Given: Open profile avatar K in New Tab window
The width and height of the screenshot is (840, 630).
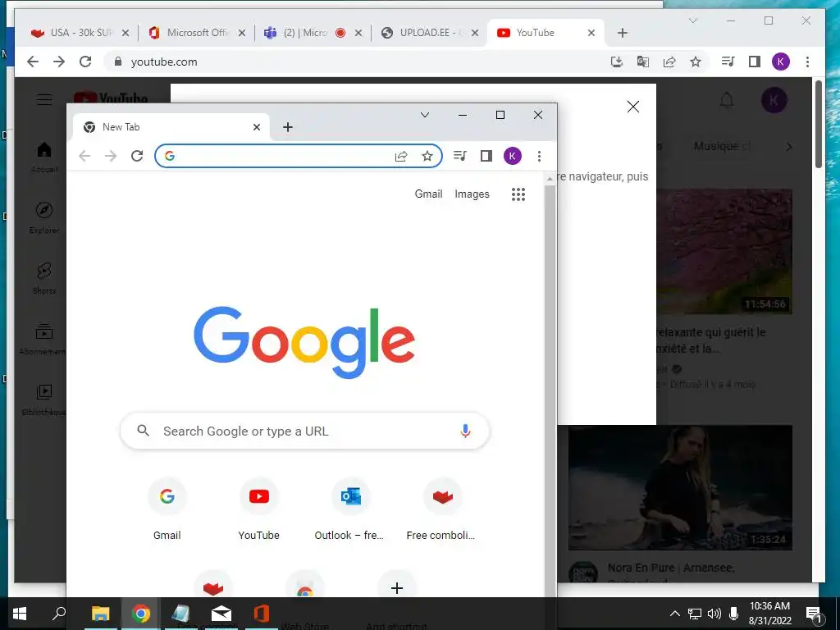Looking at the screenshot, I should (513, 156).
